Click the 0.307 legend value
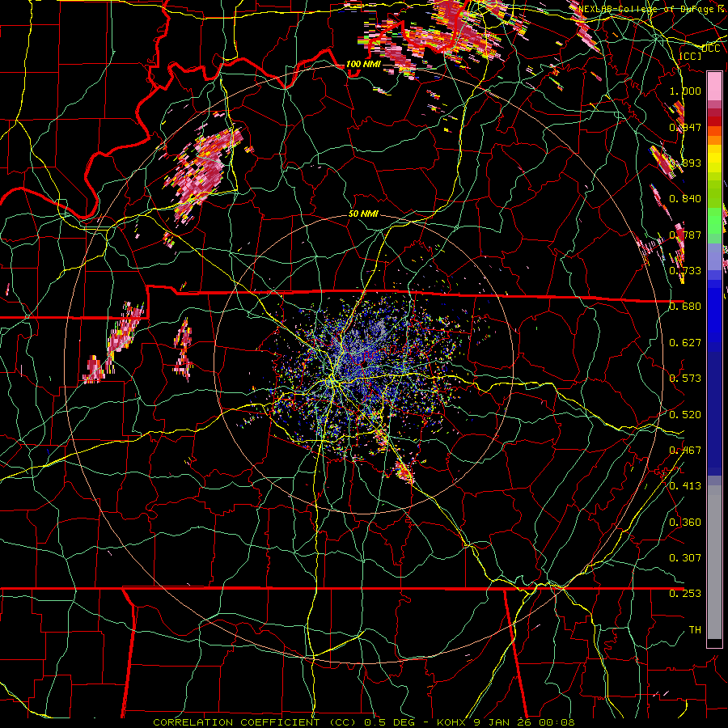Image resolution: width=728 pixels, height=728 pixels. 685,558
